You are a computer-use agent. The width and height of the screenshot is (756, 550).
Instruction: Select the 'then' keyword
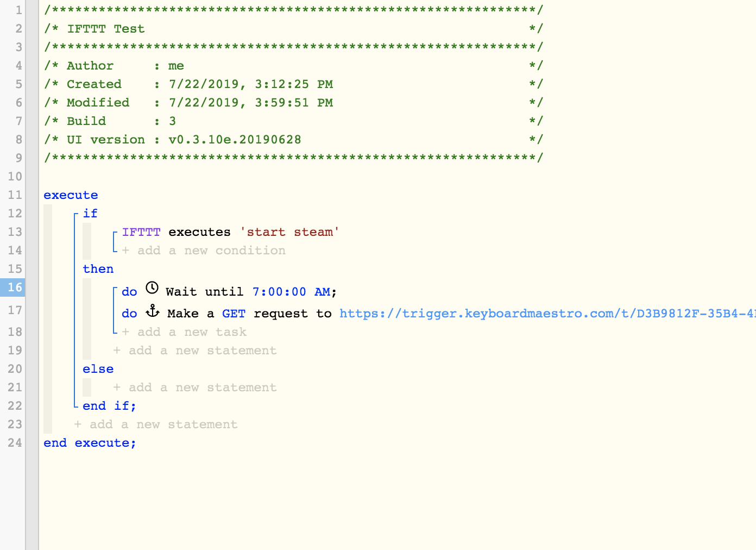click(98, 269)
